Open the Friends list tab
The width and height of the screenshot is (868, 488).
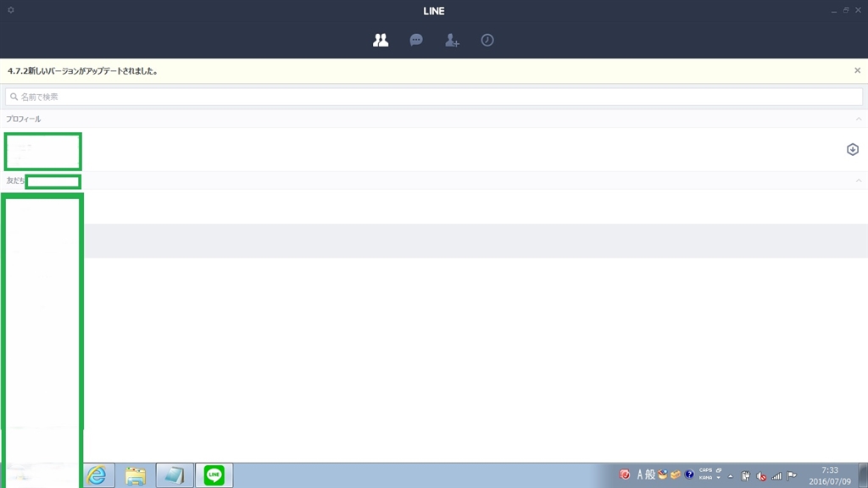pos(381,40)
